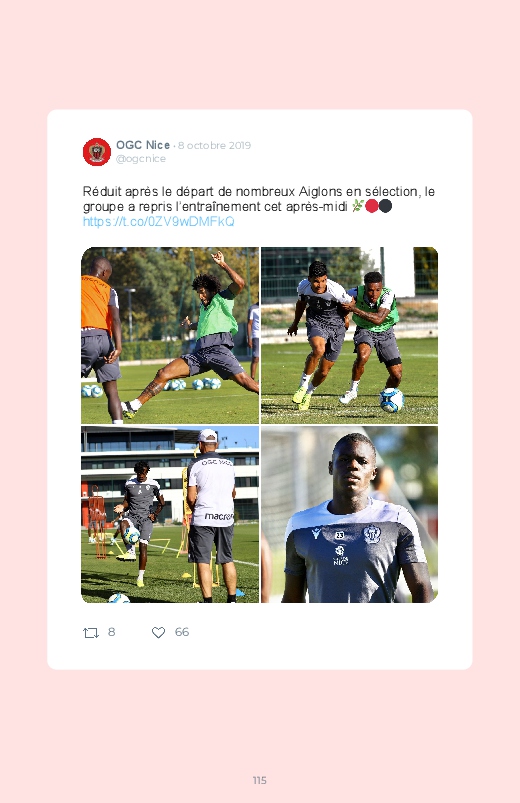Open the OGC Nice account name

(142, 145)
